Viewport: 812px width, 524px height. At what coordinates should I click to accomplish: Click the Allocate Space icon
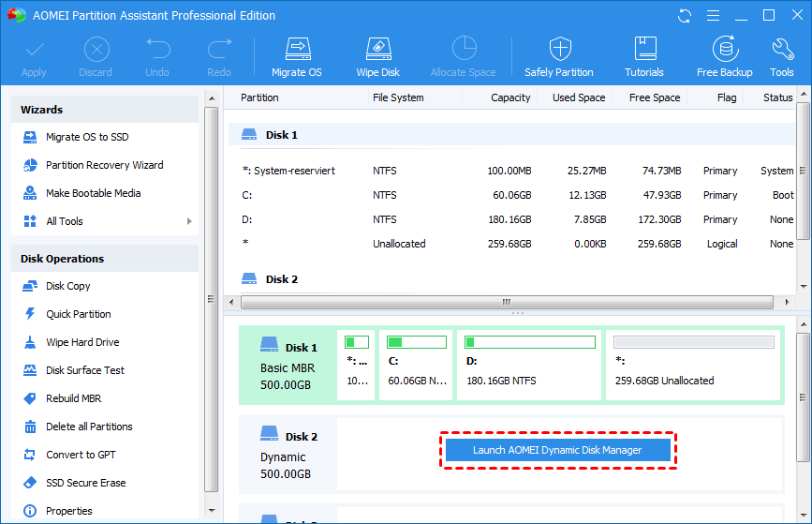click(x=464, y=49)
